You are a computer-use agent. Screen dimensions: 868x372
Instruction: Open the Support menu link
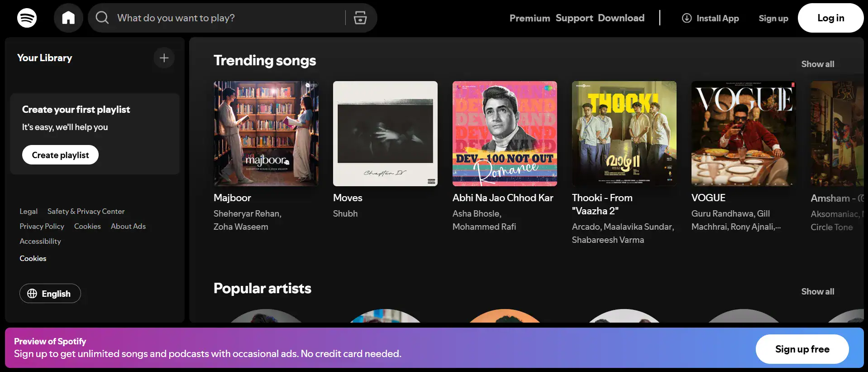(x=574, y=18)
